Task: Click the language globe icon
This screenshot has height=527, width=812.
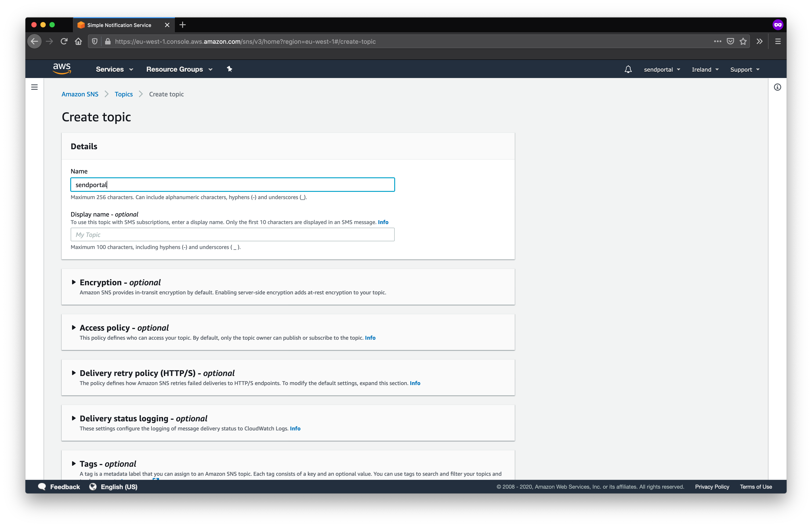Action: tap(92, 487)
